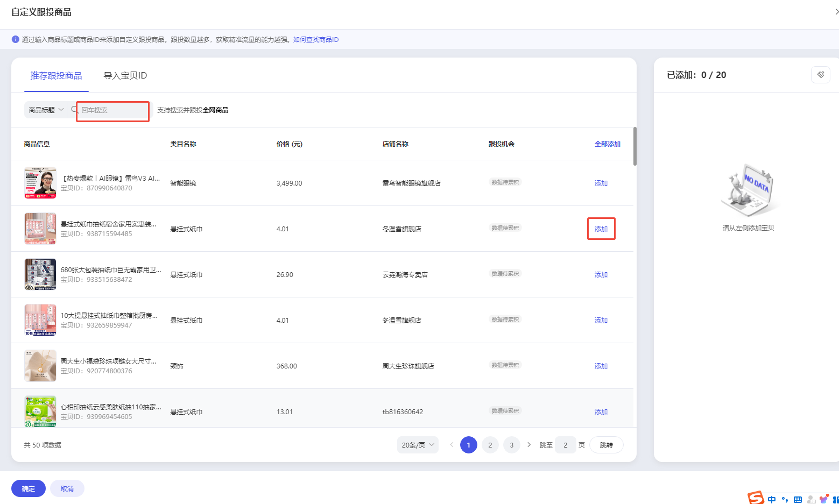Expand the 商品标题 search type dropdown
The width and height of the screenshot is (839, 504).
click(46, 110)
